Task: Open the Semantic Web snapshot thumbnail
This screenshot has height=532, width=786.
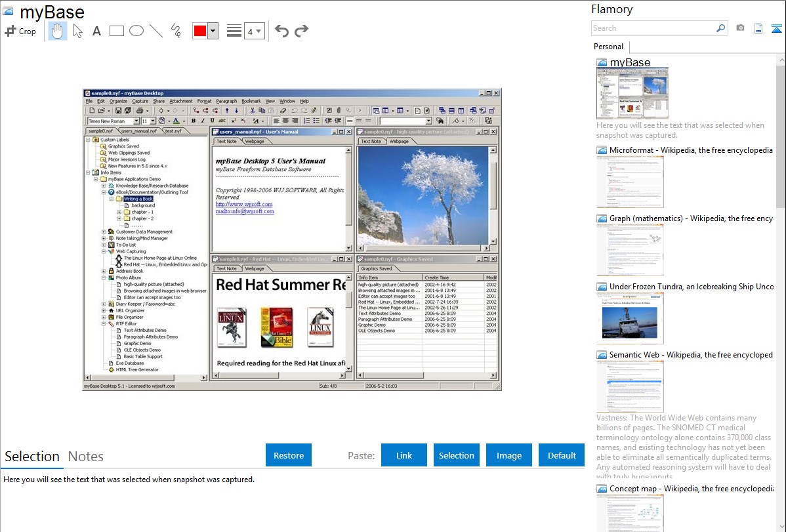Action: tap(630, 386)
